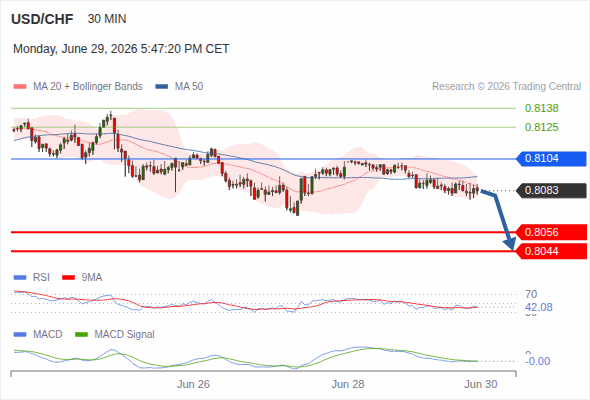Image resolution: width=590 pixels, height=400 pixels.
Task: Select the black 0.8083 current price tag
Action: pyautogui.click(x=551, y=190)
